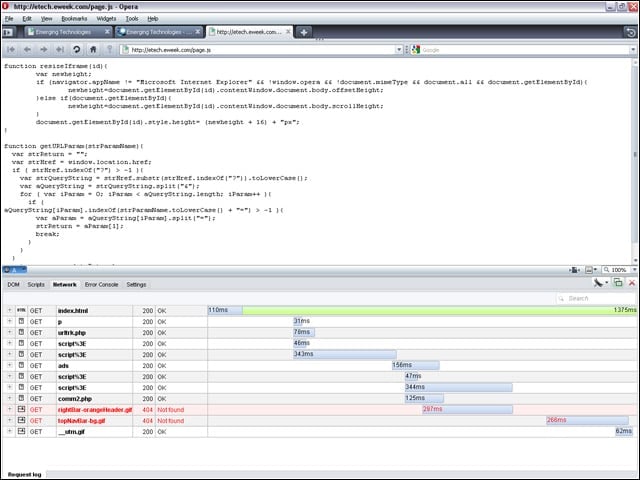Expand the __utm.gif request row

pos(9,431)
